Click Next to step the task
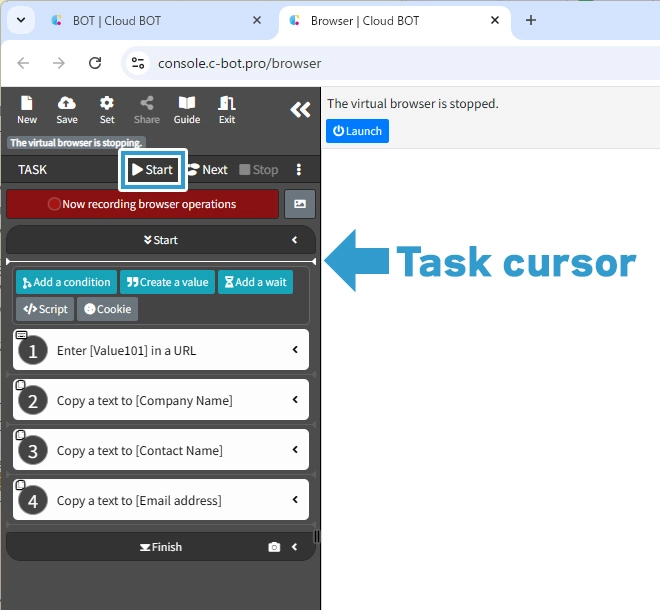 208,170
